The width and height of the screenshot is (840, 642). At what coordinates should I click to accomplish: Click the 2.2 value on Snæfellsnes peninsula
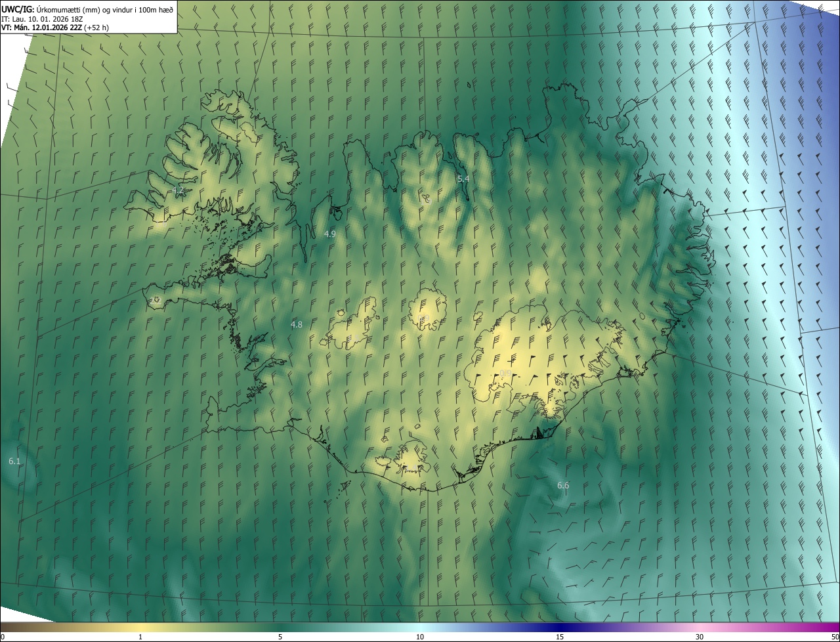tap(156, 300)
